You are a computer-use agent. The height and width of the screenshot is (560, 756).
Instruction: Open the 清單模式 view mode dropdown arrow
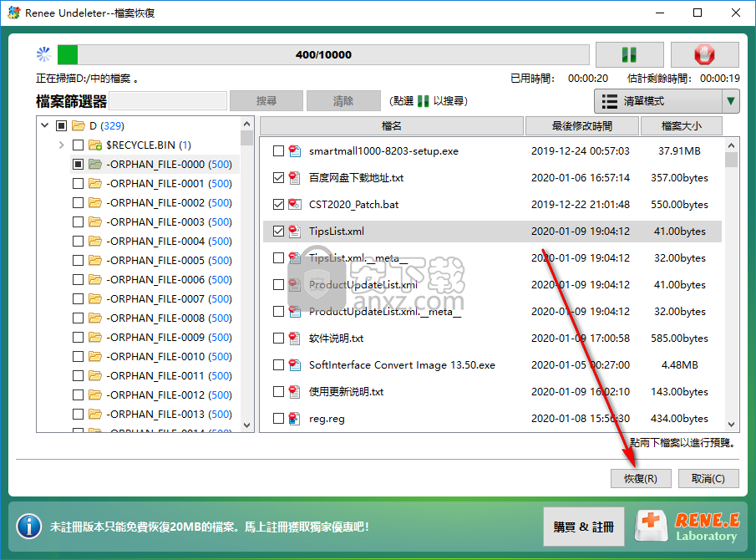pos(731,101)
